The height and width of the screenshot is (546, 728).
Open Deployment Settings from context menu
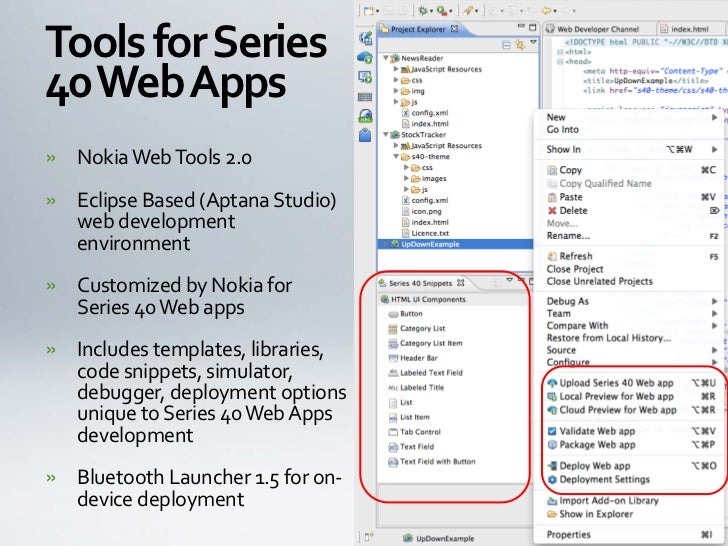[631, 480]
